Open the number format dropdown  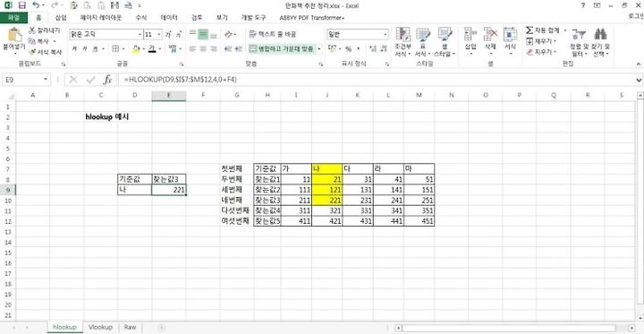(x=386, y=35)
